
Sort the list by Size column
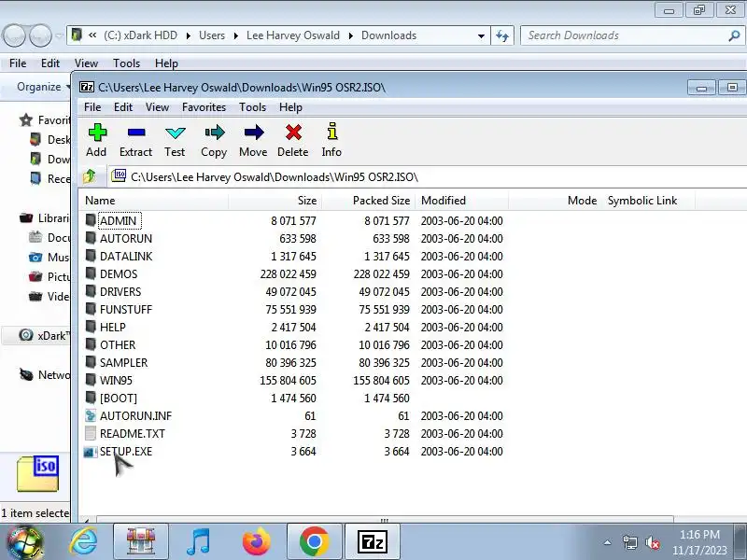[275, 201]
